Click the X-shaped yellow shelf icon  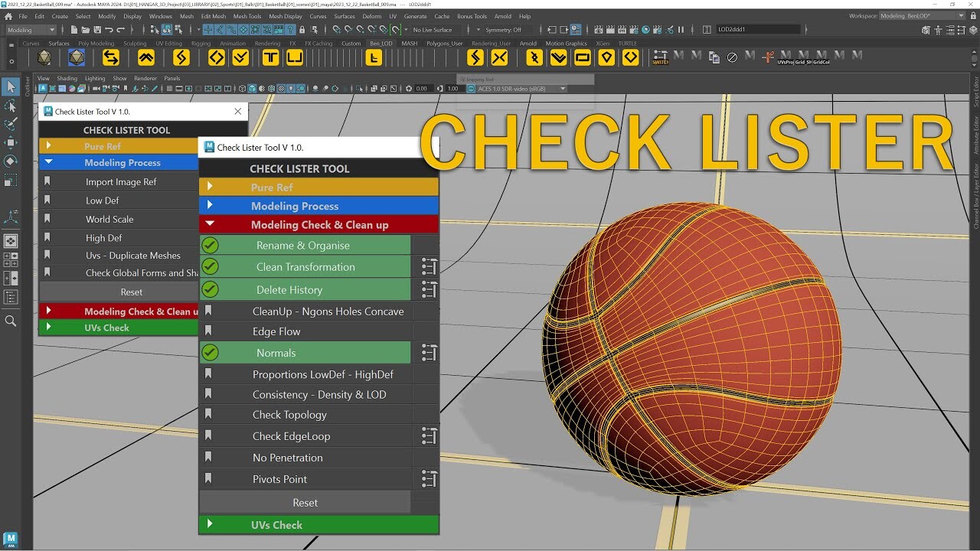coord(499,57)
